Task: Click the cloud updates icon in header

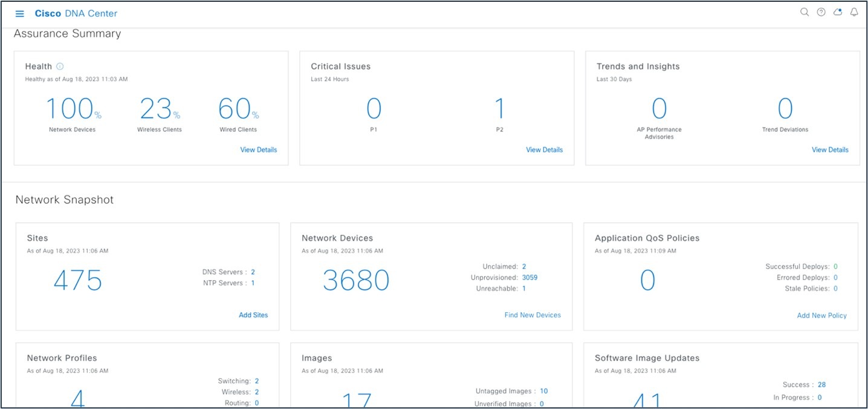Action: tap(837, 11)
